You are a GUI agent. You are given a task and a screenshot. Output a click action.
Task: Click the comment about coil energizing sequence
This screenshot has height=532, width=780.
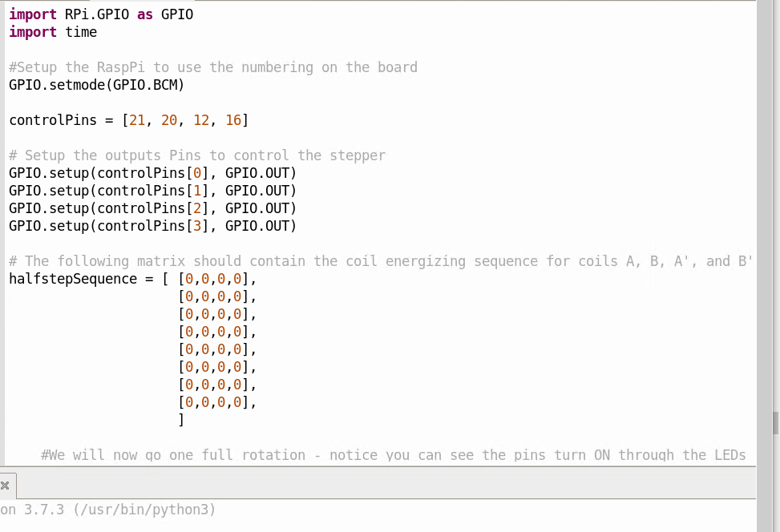pos(381,261)
